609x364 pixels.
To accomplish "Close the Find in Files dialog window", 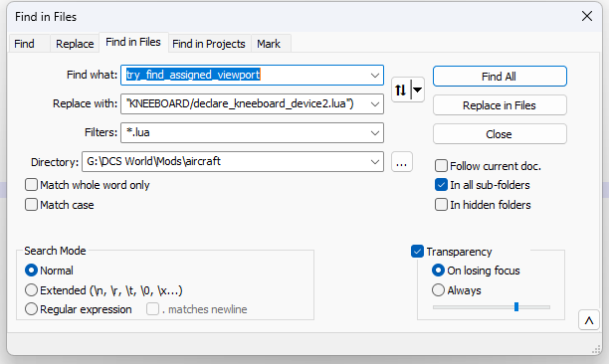I will (x=587, y=16).
